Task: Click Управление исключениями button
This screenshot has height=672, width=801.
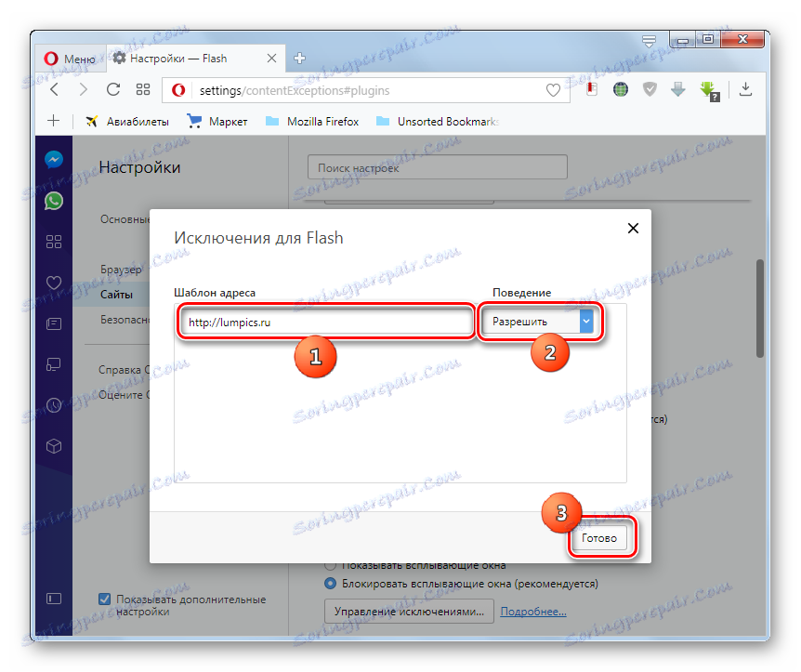Action: [x=409, y=612]
